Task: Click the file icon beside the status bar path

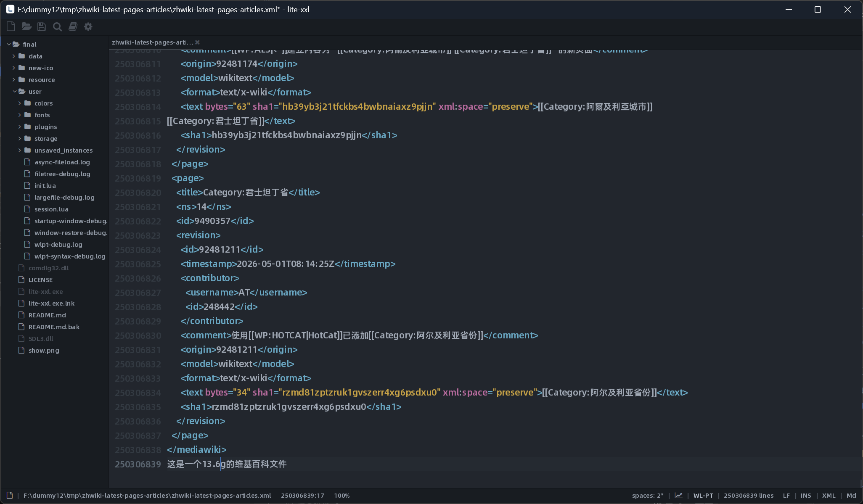Action: [x=9, y=495]
